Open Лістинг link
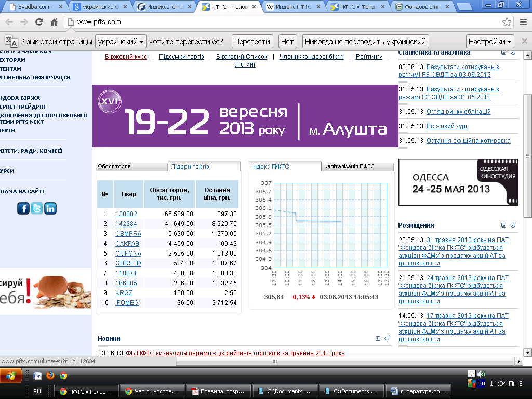The width and height of the screenshot is (532, 399). (245, 64)
